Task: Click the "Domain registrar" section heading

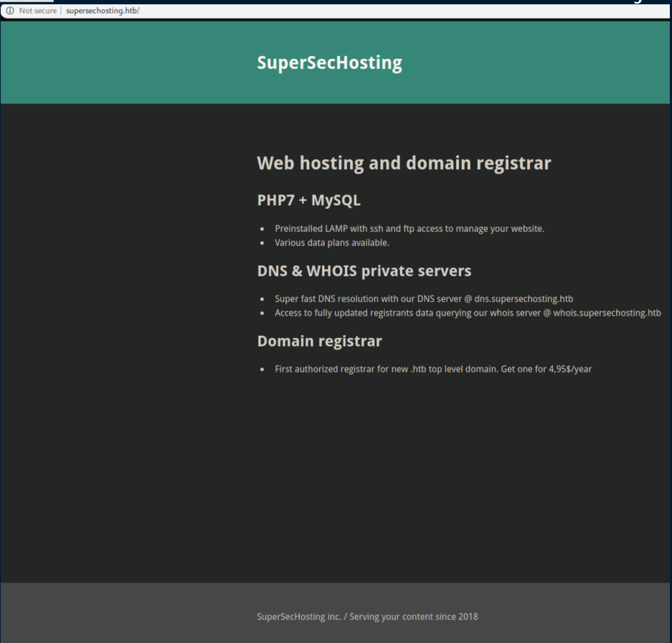Action: click(319, 341)
